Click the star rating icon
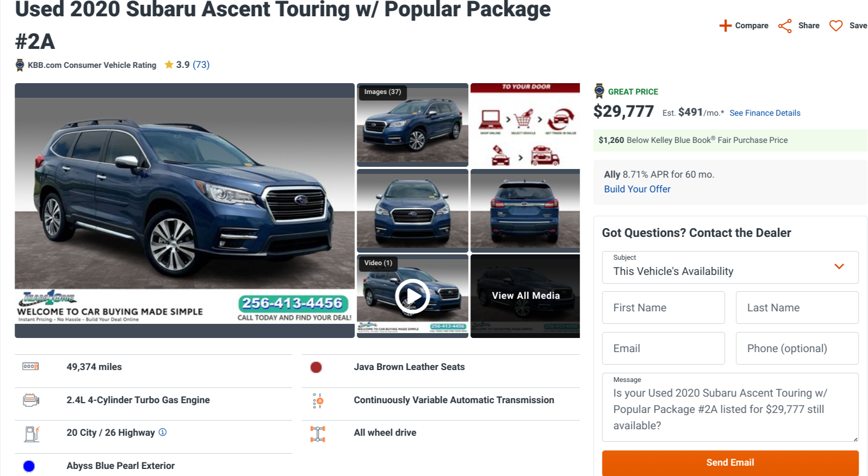This screenshot has height=476, width=868. (x=169, y=65)
